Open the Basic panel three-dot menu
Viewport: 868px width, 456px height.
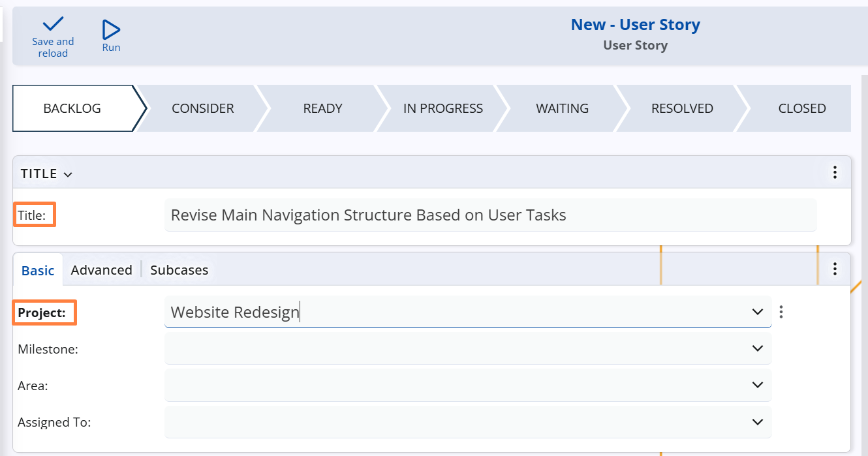point(834,269)
